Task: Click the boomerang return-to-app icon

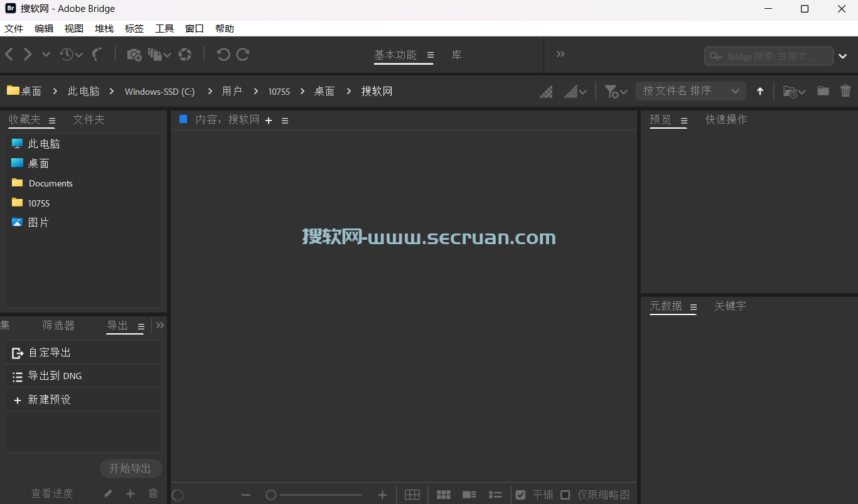Action: [x=97, y=55]
